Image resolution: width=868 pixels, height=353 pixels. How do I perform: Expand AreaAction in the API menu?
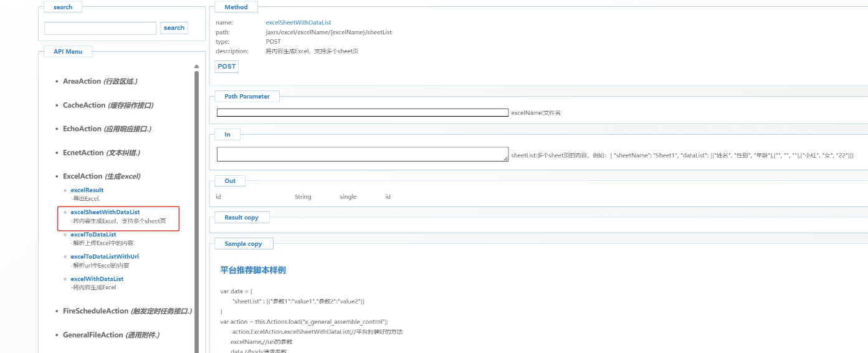click(100, 82)
